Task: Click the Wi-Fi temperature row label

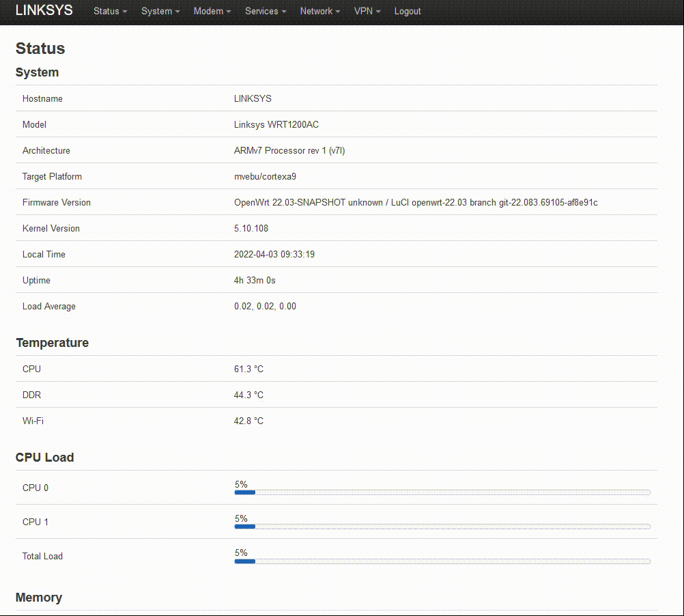Action: point(33,421)
